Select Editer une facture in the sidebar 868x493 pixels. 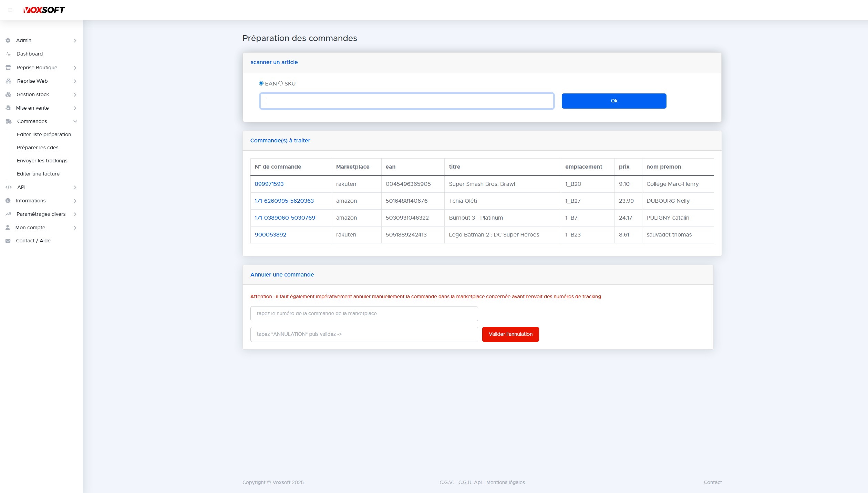(x=39, y=174)
